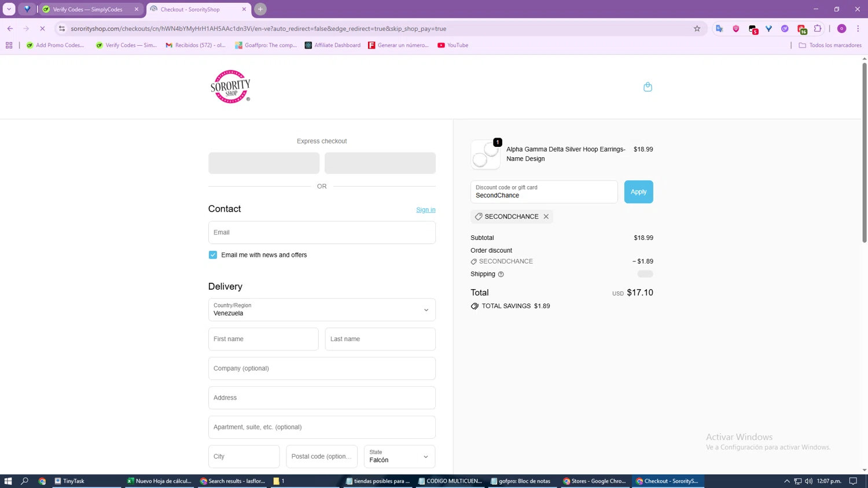Click the second express checkout button

click(380, 163)
